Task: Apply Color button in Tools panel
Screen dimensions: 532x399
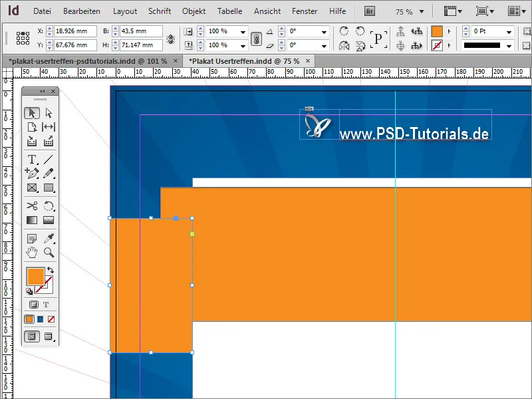Action: click(29, 319)
